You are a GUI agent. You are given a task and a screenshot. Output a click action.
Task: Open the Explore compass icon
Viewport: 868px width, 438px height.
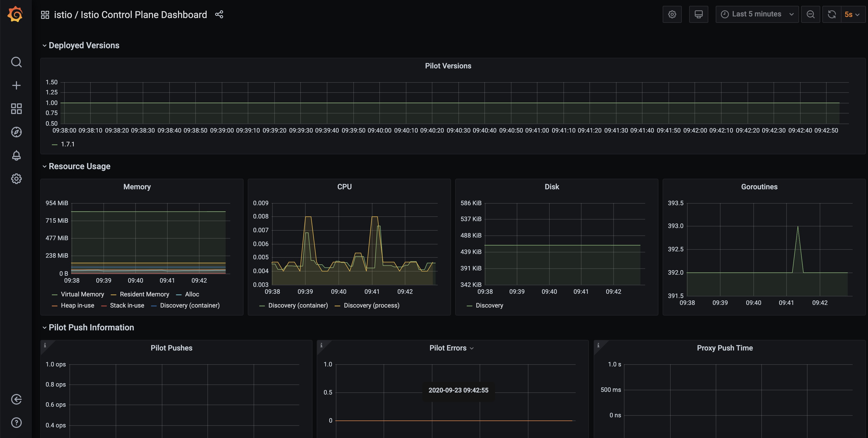tap(16, 132)
